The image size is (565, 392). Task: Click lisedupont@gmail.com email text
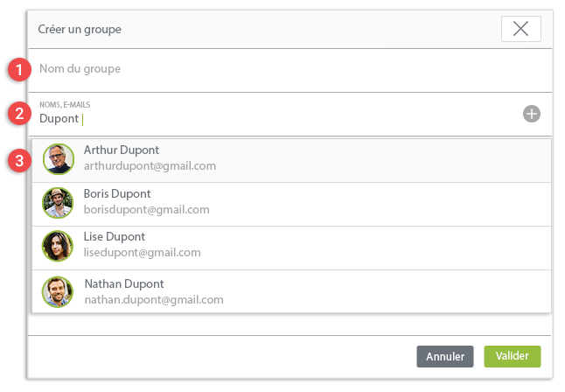pos(142,253)
